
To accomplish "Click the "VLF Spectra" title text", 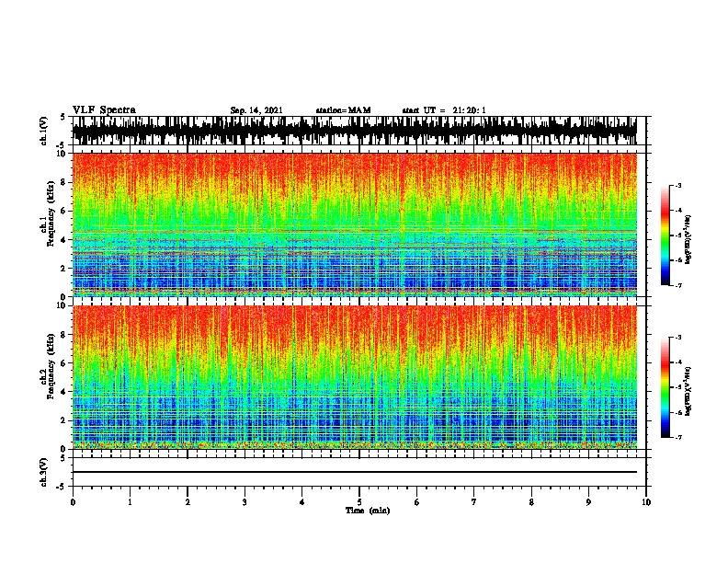I will [x=104, y=110].
